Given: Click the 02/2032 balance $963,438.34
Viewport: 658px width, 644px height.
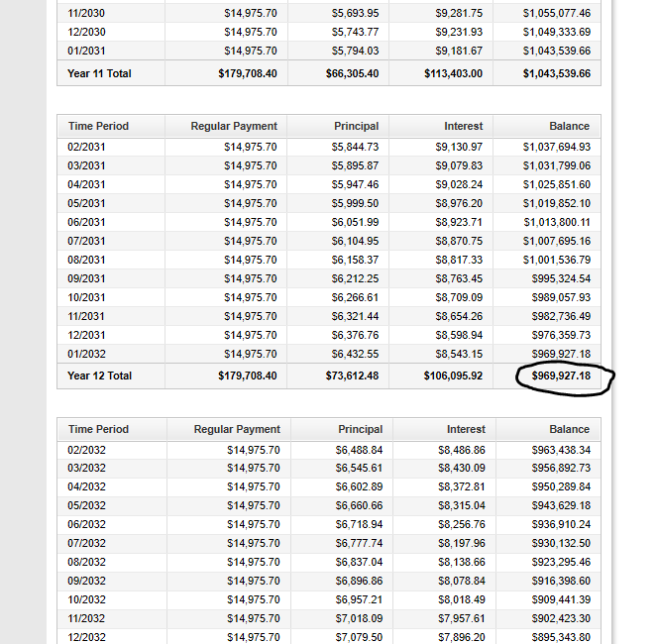Looking at the screenshot, I should click(x=561, y=450).
